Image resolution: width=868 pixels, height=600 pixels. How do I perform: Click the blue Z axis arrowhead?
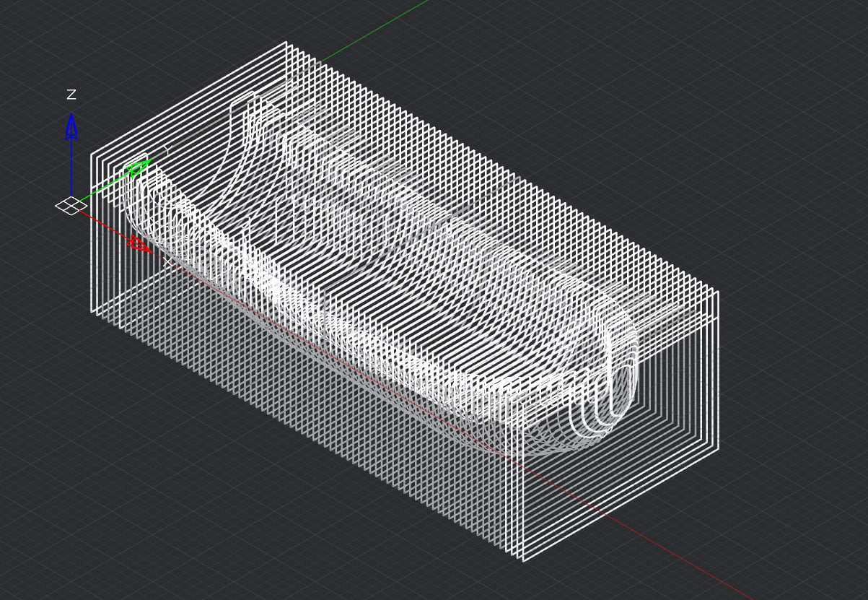pyautogui.click(x=71, y=125)
